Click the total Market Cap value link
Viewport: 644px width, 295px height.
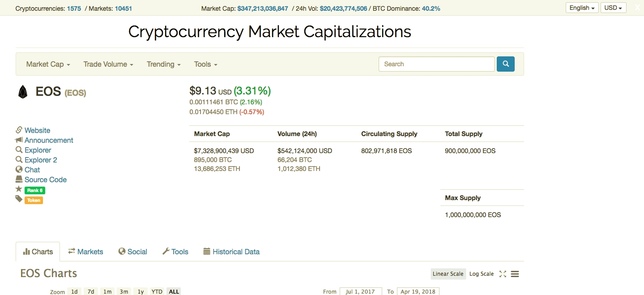coord(263,9)
